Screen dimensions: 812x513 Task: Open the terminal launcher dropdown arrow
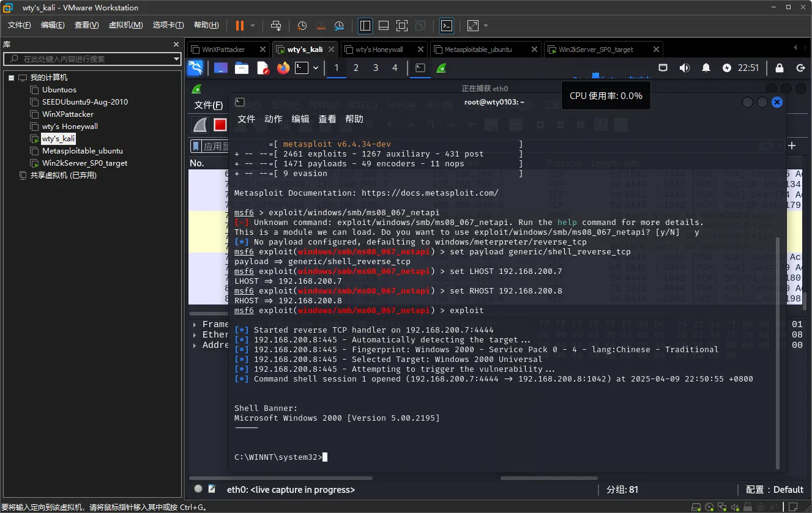pyautogui.click(x=316, y=68)
